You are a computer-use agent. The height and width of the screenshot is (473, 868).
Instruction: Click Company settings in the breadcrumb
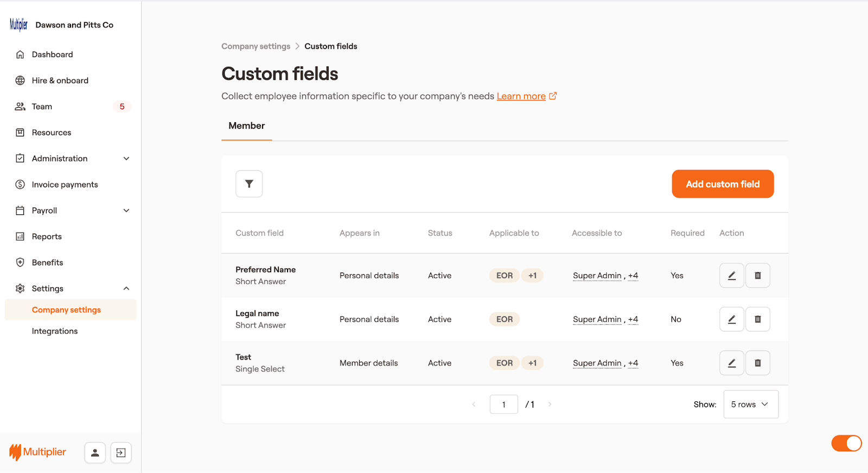256,46
